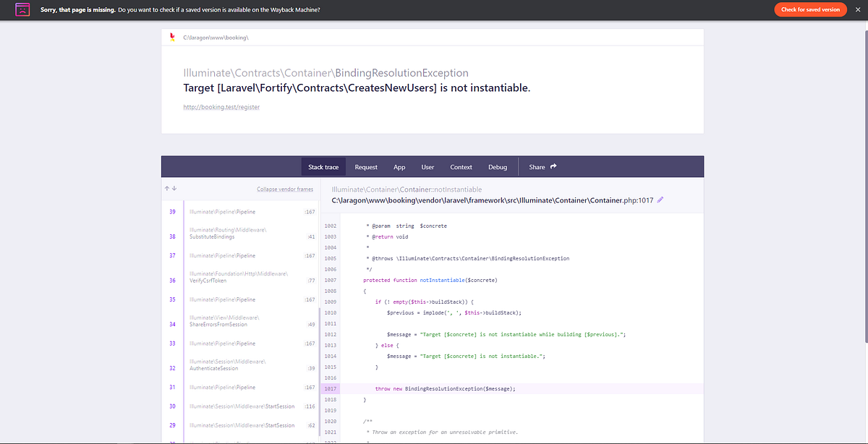
Task: View the Context tab
Action: 461,166
